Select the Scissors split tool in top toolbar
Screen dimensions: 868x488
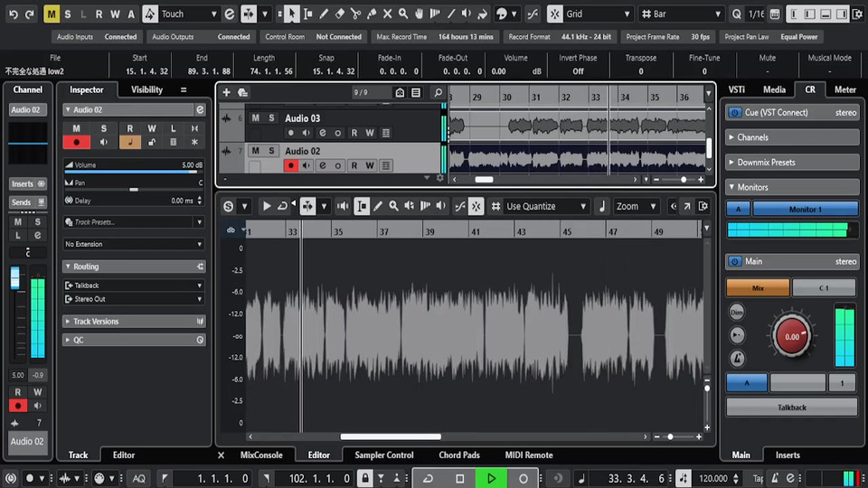point(355,14)
